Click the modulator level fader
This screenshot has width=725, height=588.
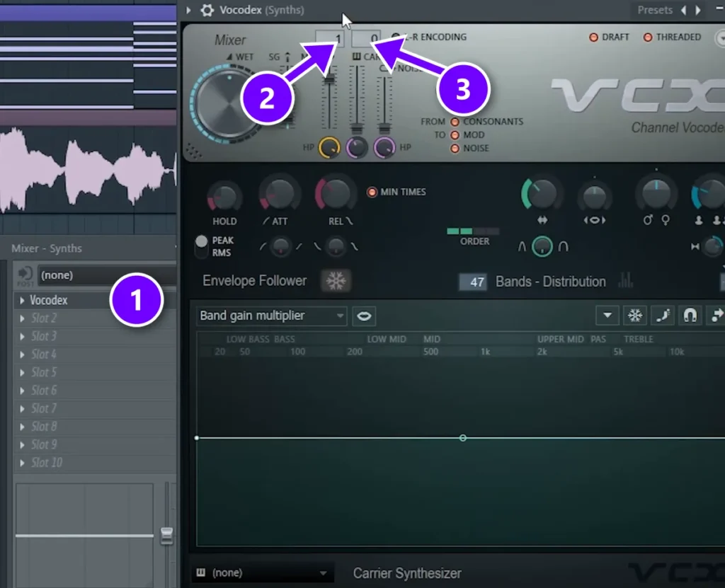329,79
